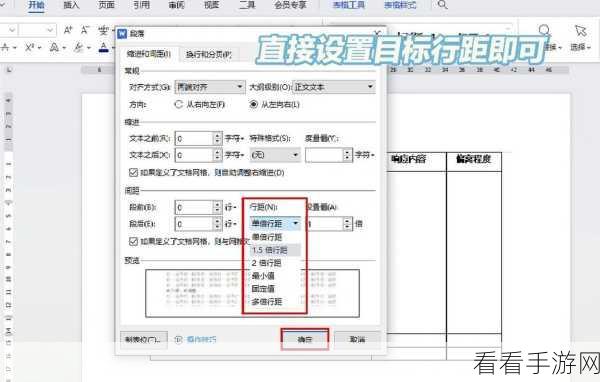
Task: Open the 表格样式 ribbon tab
Action: [400, 5]
